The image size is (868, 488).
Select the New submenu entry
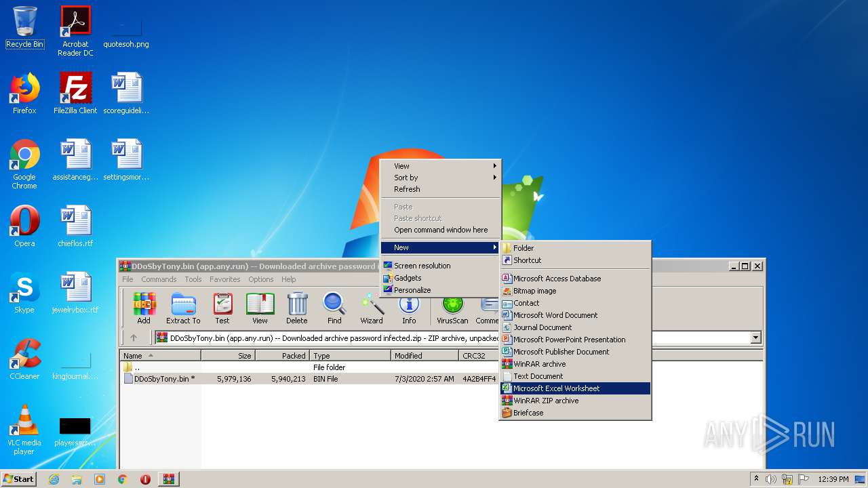tap(440, 247)
